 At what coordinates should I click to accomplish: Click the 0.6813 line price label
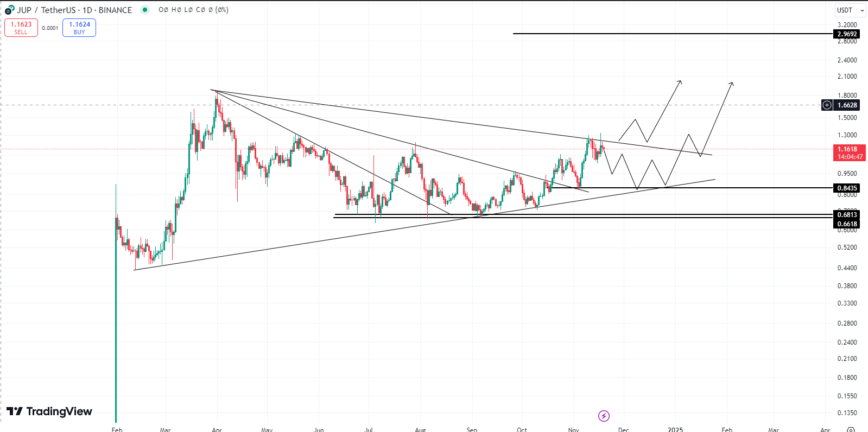coord(847,215)
